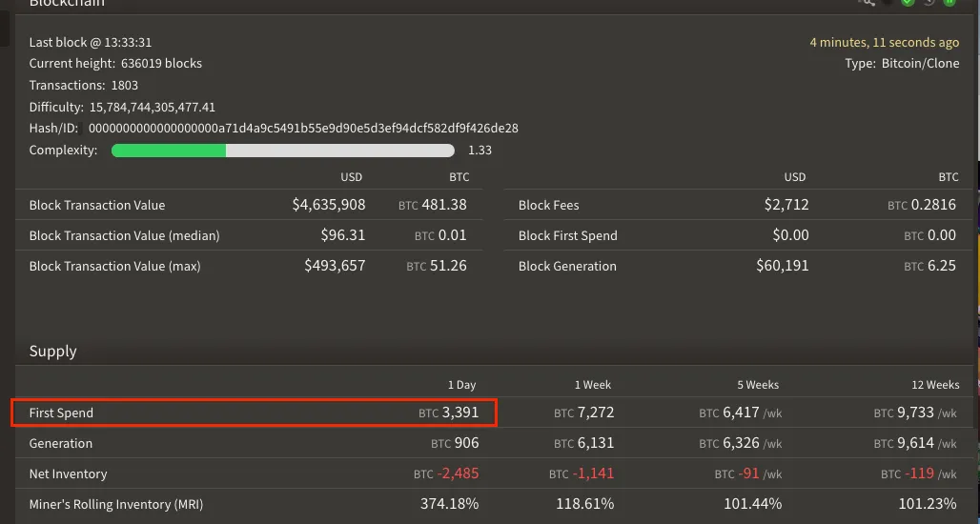
Task: Select the 1 Week column header
Action: (593, 385)
